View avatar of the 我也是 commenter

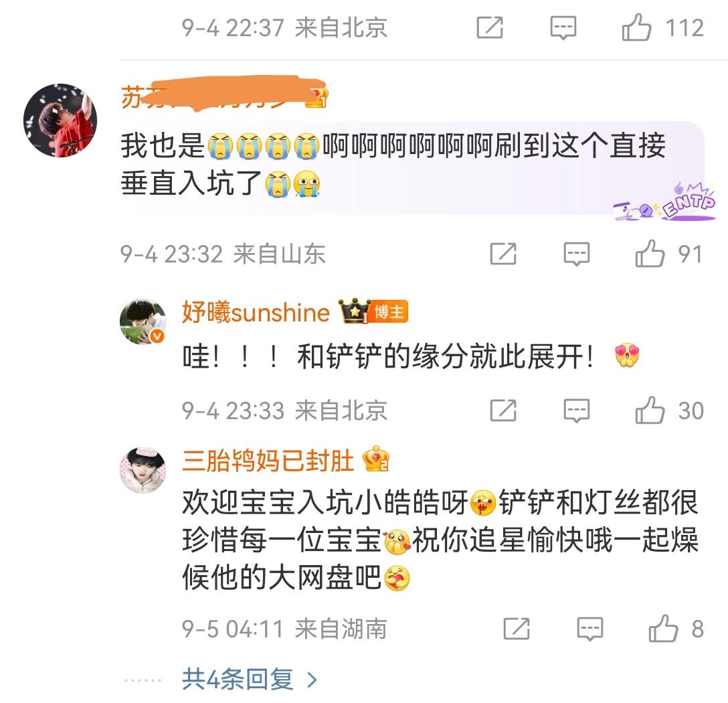tap(60, 121)
